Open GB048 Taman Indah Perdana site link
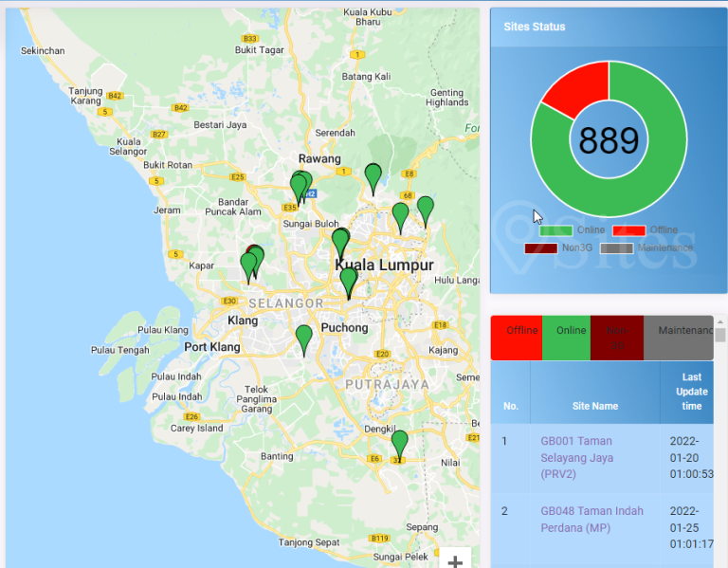Viewport: 728px width, 568px height. 591,519
